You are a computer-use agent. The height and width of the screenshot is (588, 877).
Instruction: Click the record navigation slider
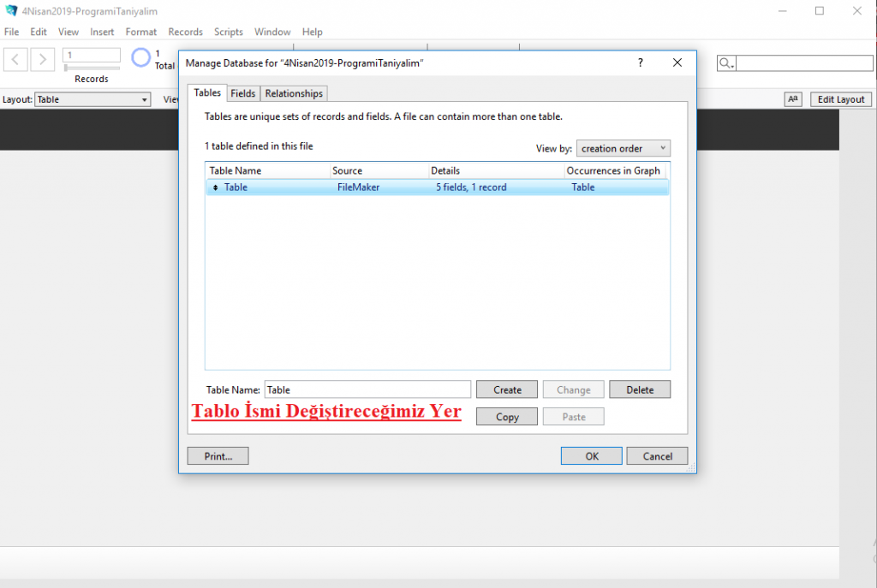(x=92, y=68)
